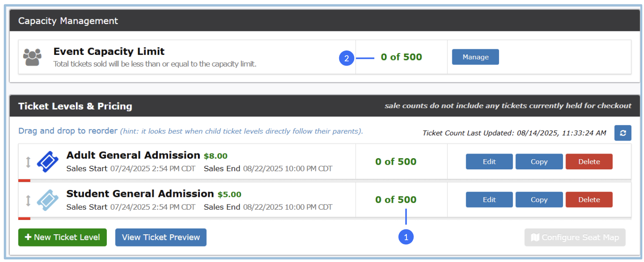Click the Student General Admission title
The image size is (644, 262).
(140, 194)
